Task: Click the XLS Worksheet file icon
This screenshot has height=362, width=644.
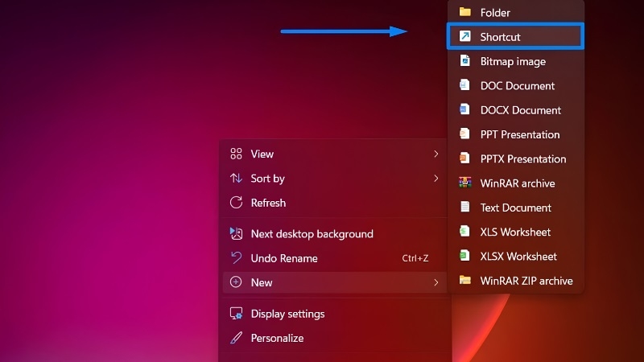Action: tap(464, 231)
